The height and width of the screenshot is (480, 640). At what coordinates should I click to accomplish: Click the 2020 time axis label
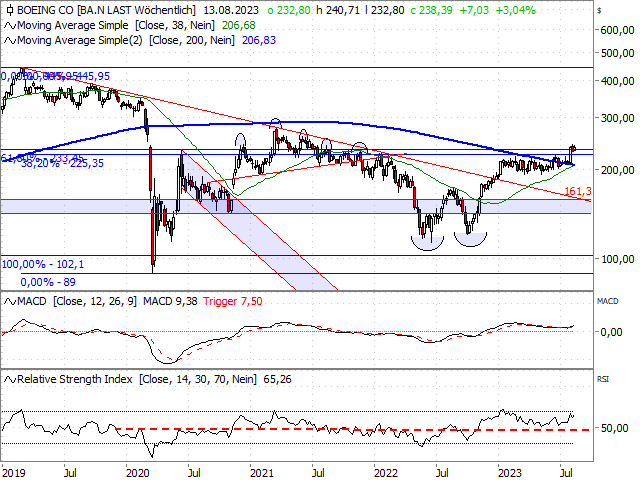pos(138,473)
